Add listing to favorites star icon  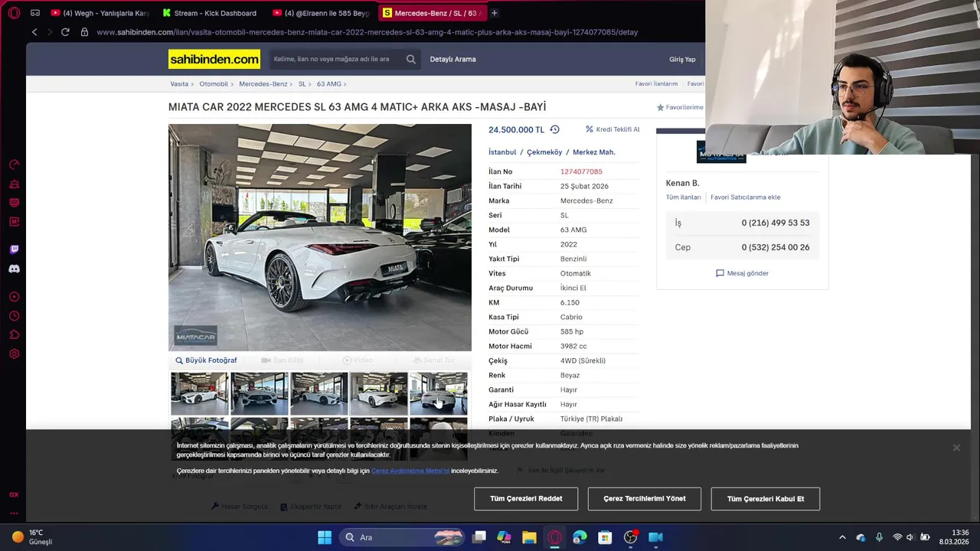(x=660, y=107)
